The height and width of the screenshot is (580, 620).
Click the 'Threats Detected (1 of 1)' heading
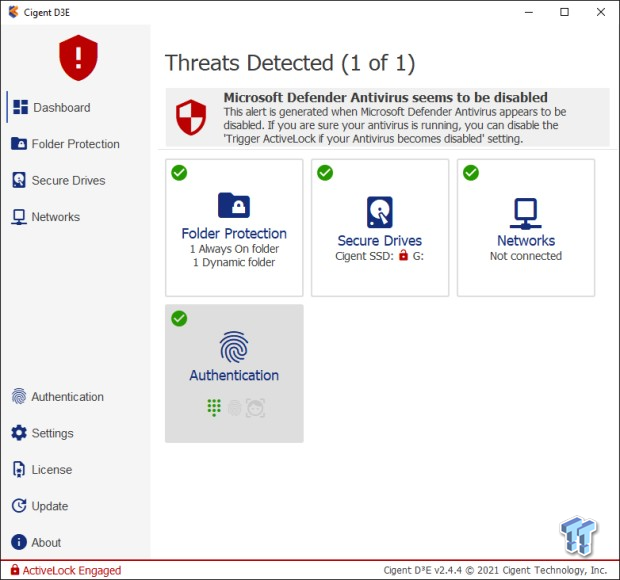(290, 63)
